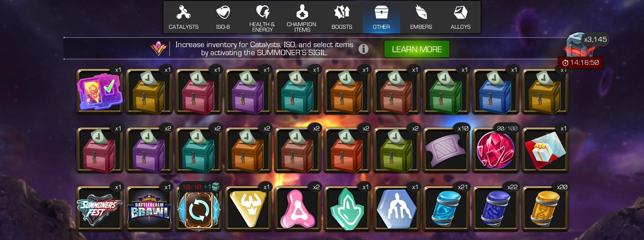This screenshot has width=644, height=240.
Task: Click the green LEARN MORE button
Action: tap(417, 49)
